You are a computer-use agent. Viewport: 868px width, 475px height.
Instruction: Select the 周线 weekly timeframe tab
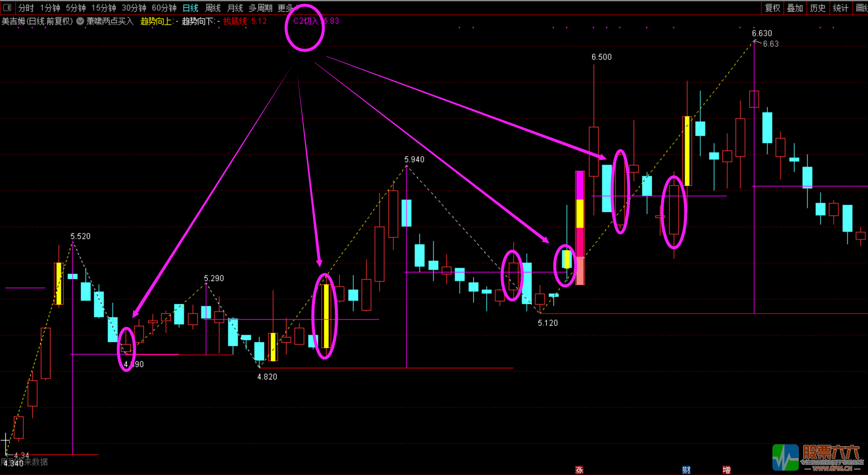pos(213,8)
